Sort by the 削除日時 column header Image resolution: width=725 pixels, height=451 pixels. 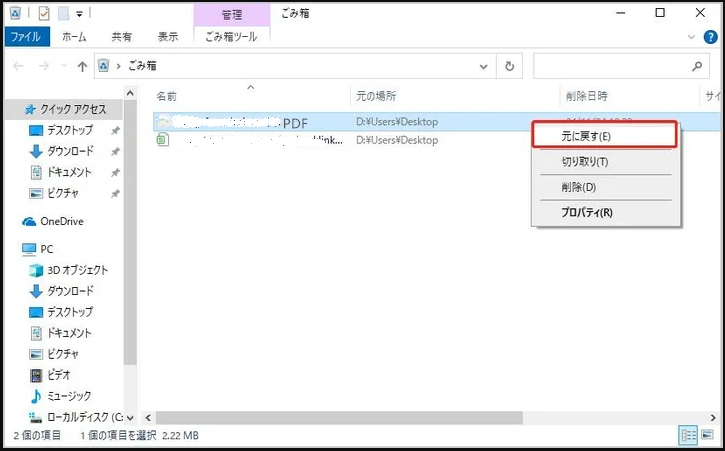(x=586, y=96)
